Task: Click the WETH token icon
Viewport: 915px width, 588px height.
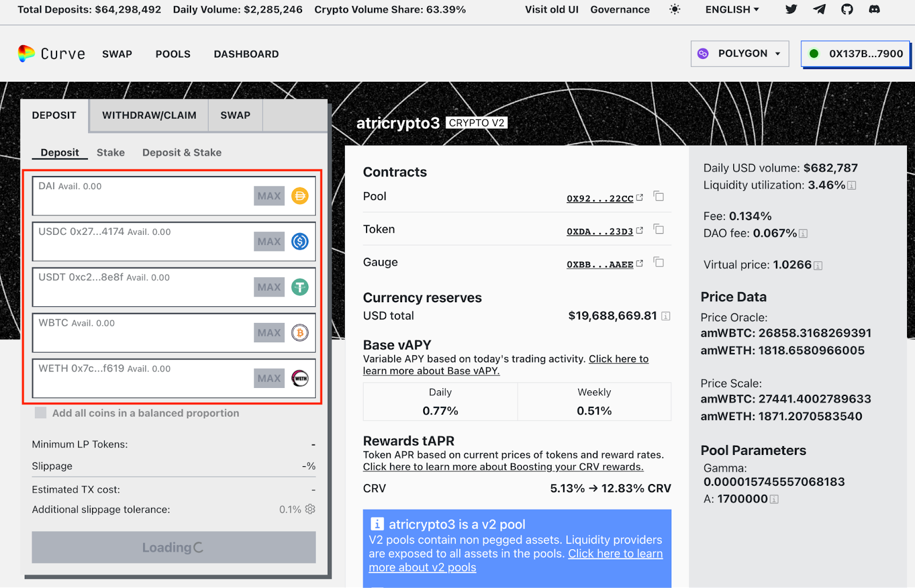Action: [x=300, y=378]
